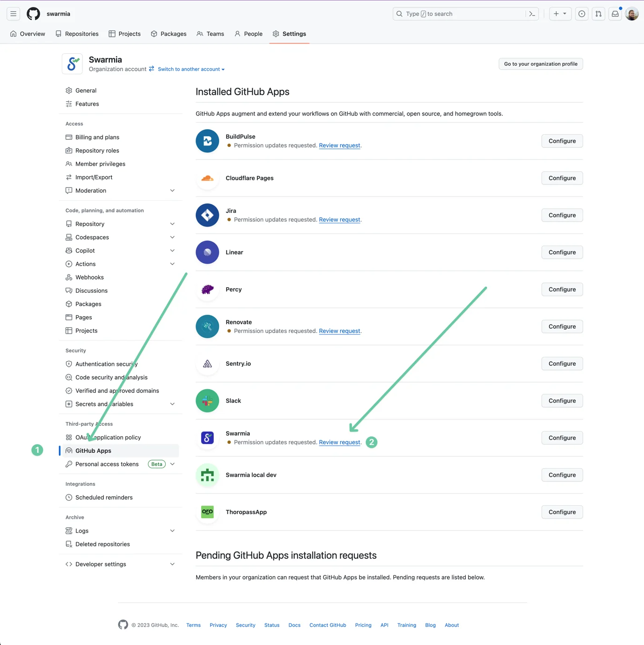Open the create new plus dropdown

(560, 14)
